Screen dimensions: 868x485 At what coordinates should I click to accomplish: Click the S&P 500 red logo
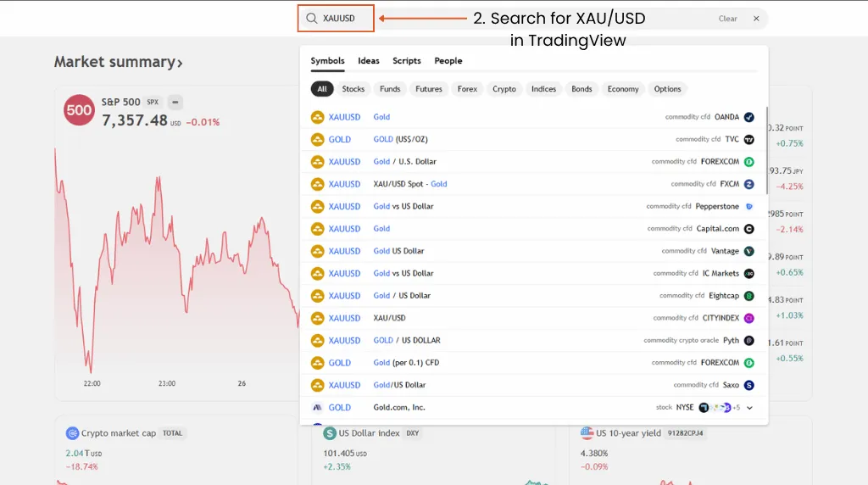[79, 110]
